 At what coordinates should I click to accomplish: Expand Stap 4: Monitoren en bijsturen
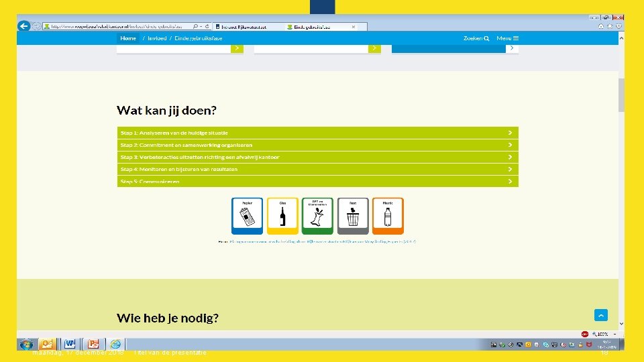coord(317,169)
